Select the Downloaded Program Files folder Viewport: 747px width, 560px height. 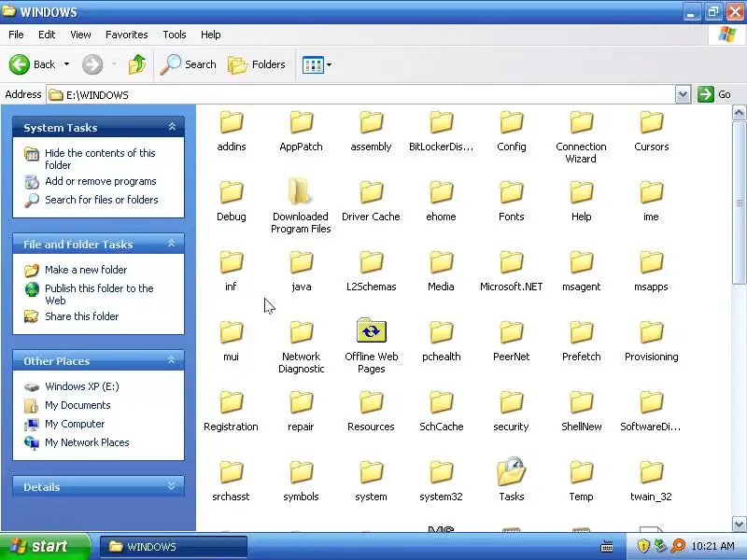(301, 207)
